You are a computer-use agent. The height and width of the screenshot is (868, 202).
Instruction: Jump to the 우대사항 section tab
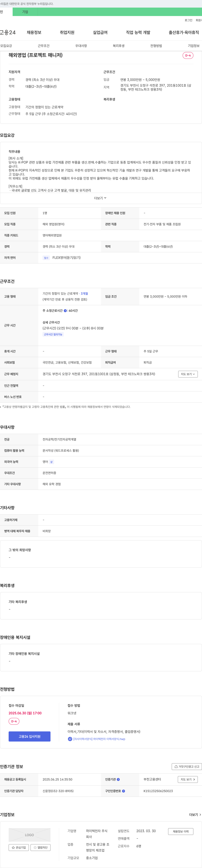(x=81, y=46)
